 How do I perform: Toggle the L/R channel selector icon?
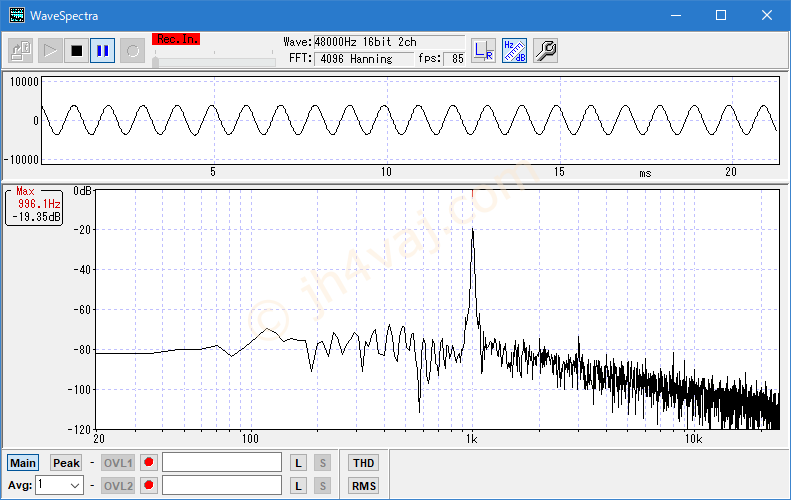483,50
